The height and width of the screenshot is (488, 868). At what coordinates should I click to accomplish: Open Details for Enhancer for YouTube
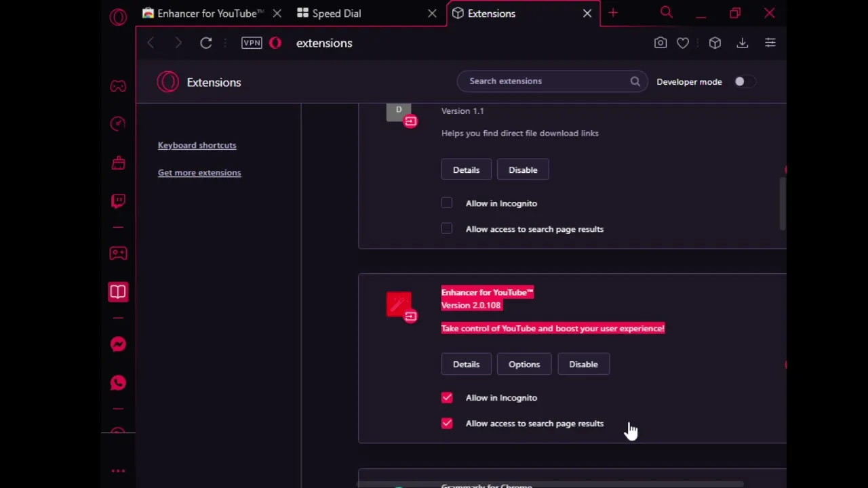pos(466,364)
